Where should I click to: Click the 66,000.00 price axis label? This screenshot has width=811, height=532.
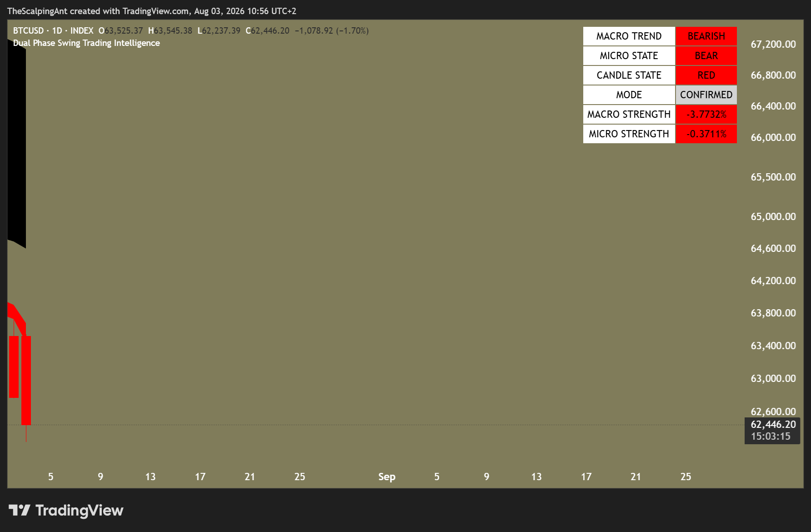click(773, 137)
